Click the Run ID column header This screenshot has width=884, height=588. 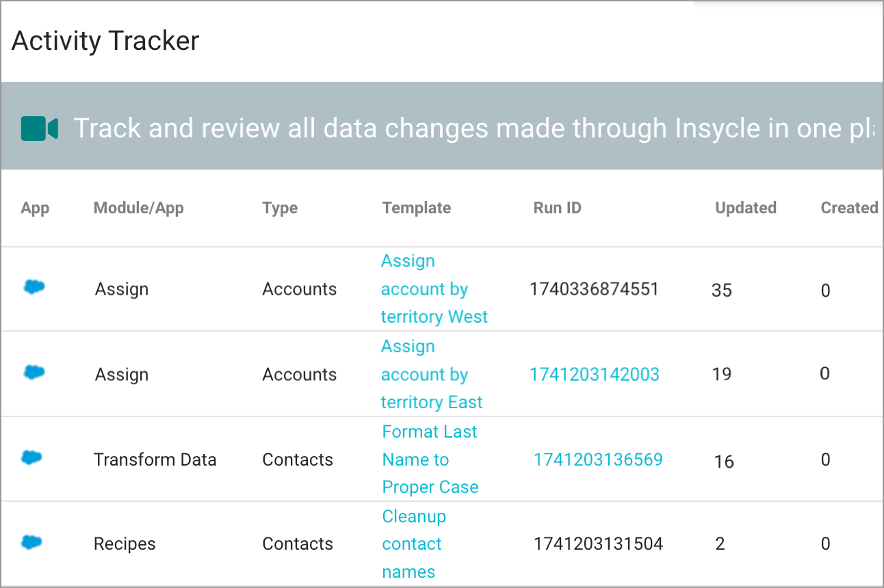tap(557, 208)
